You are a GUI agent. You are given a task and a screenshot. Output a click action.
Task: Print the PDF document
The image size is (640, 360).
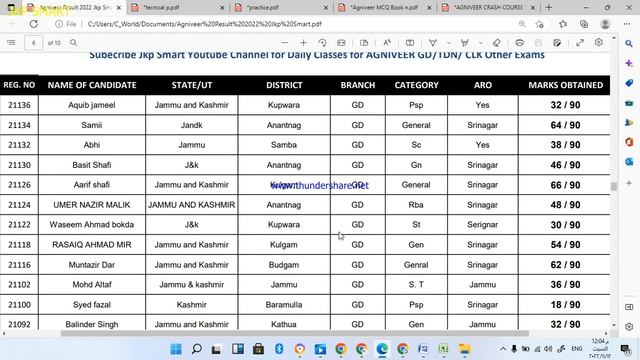tap(519, 42)
